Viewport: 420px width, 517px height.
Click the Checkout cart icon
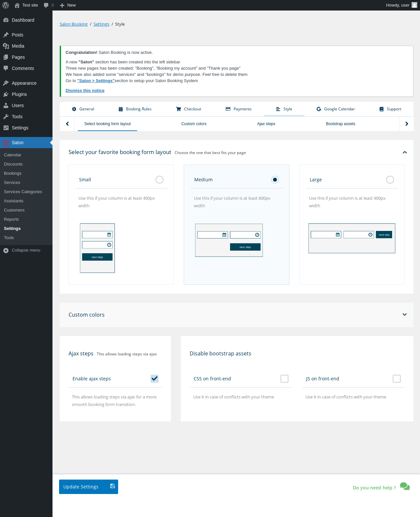(x=178, y=109)
